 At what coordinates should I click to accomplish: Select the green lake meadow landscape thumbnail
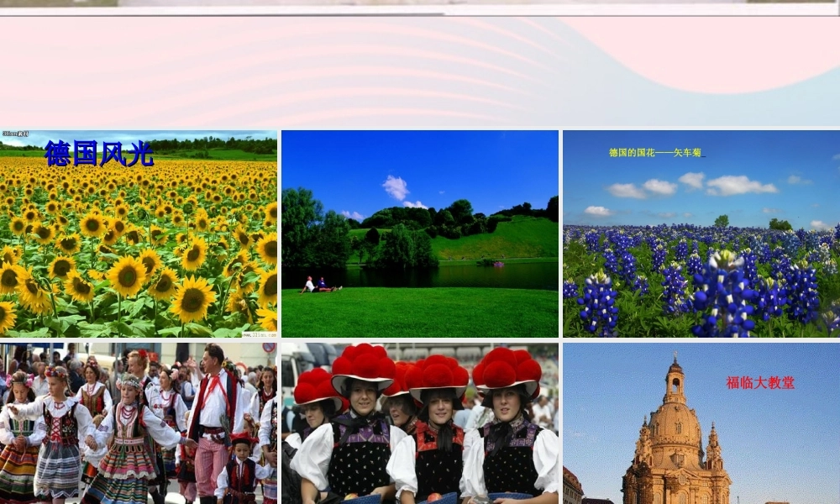pyautogui.click(x=420, y=234)
